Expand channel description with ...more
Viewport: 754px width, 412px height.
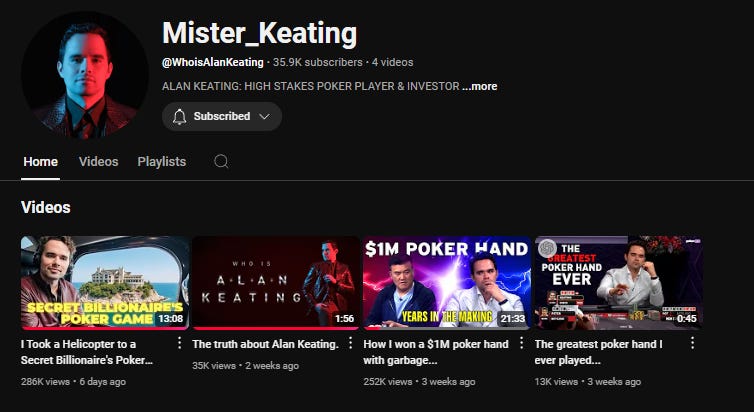(x=479, y=87)
